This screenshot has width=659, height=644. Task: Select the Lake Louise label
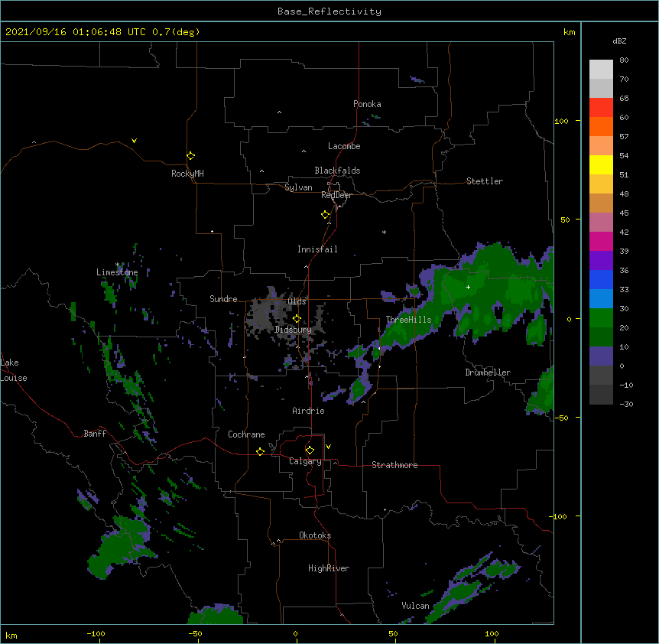pos(14,370)
